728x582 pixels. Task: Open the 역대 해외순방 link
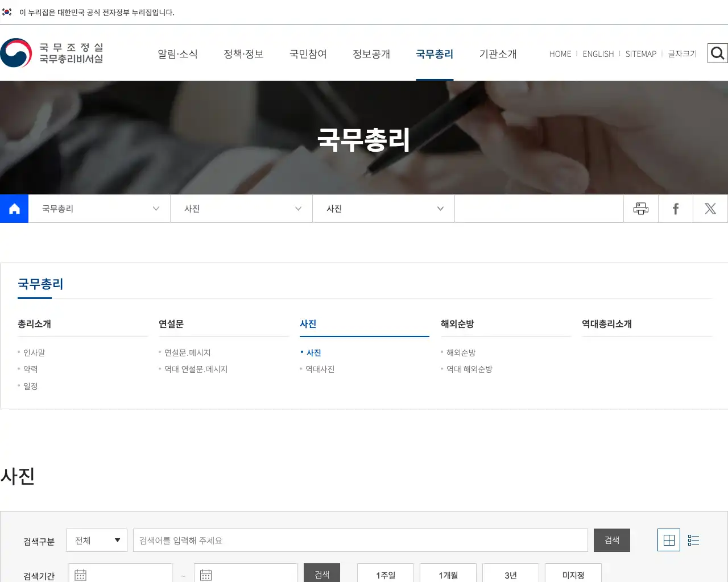[469, 369]
